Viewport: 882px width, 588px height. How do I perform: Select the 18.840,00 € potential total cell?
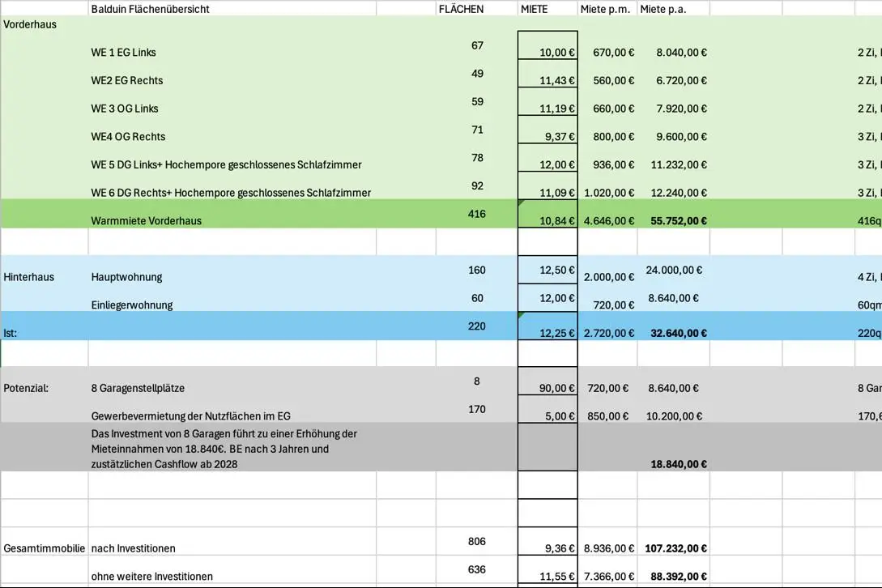tap(679, 464)
